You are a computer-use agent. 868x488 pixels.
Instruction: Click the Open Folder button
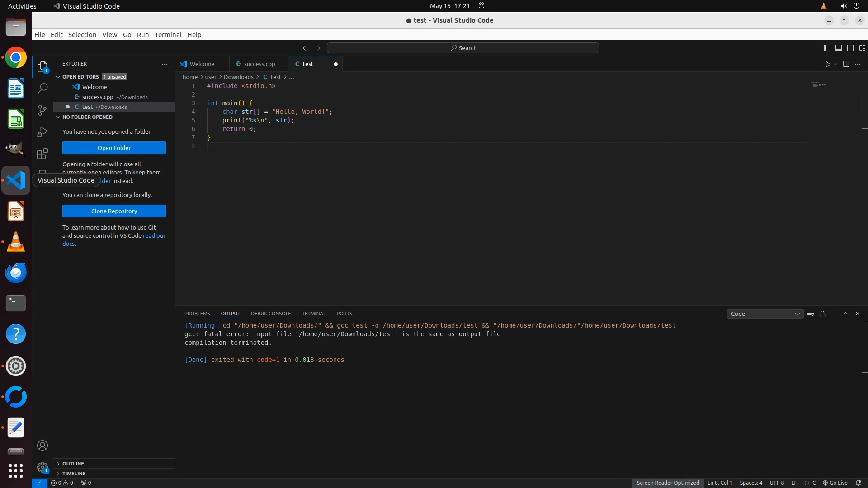pyautogui.click(x=114, y=148)
